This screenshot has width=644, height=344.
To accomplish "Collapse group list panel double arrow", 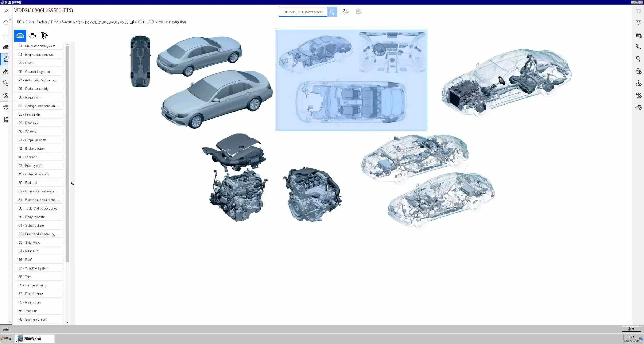I will pos(72,183).
